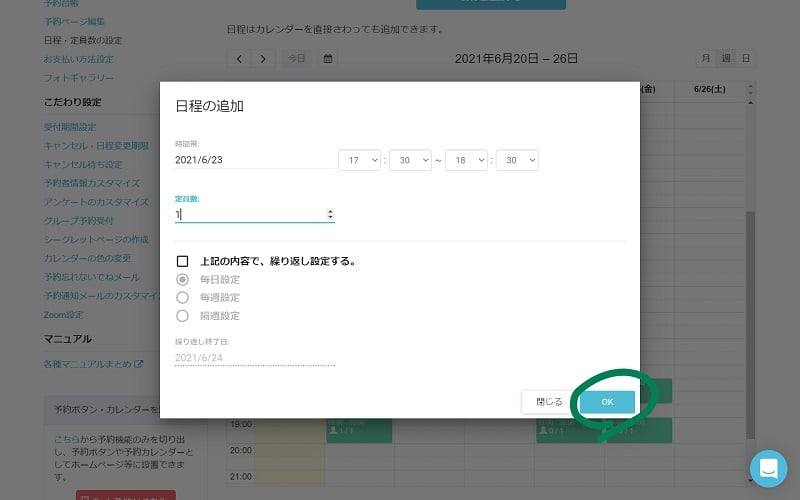The image size is (800, 500).
Task: Select the 毎週設定 radio button
Action: (182, 297)
